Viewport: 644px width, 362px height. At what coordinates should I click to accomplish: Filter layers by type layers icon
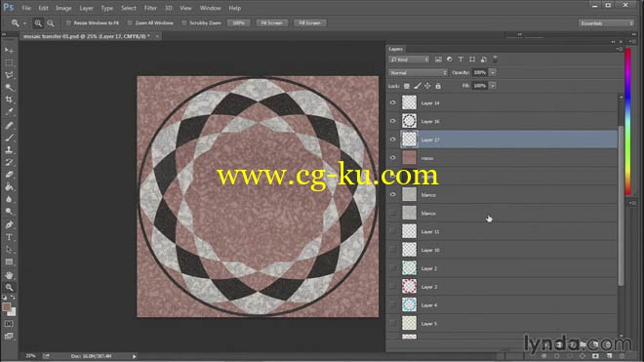pyautogui.click(x=461, y=60)
